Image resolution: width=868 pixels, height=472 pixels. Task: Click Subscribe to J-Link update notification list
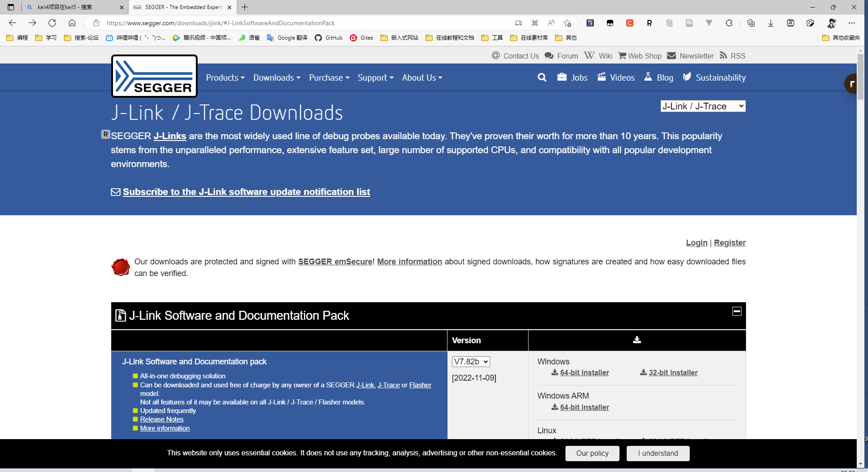[x=246, y=192]
